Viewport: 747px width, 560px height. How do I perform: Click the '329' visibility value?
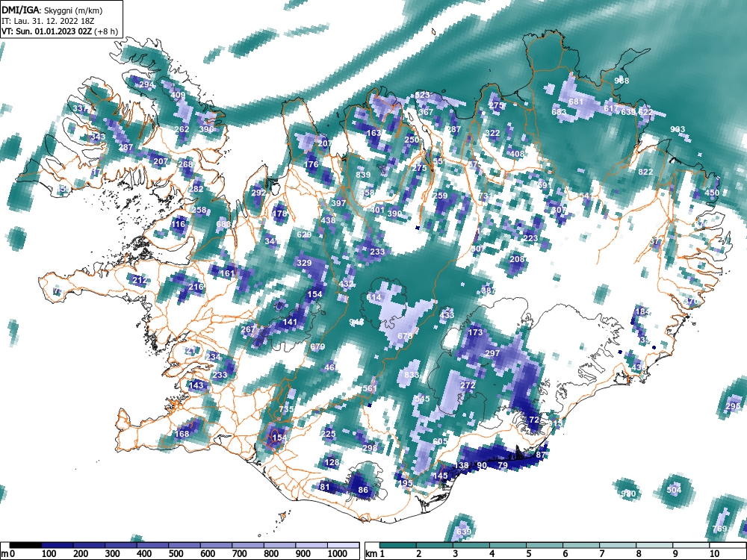(x=304, y=263)
